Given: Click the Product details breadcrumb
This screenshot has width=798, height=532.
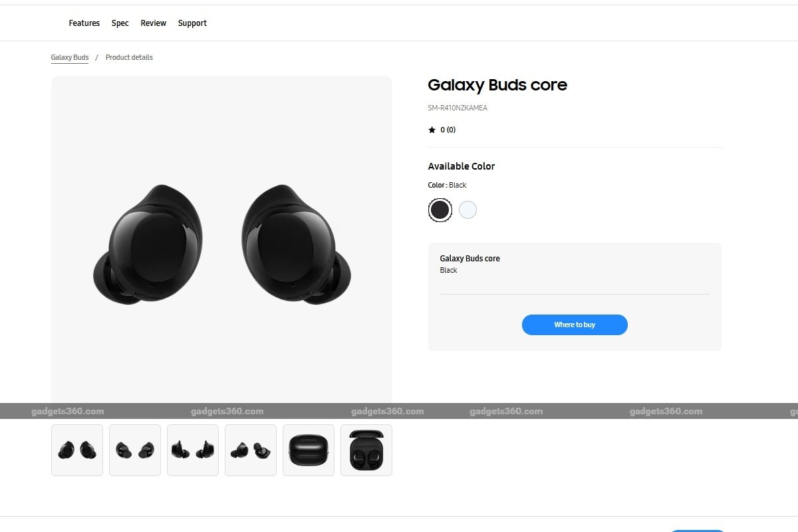Looking at the screenshot, I should tap(129, 58).
